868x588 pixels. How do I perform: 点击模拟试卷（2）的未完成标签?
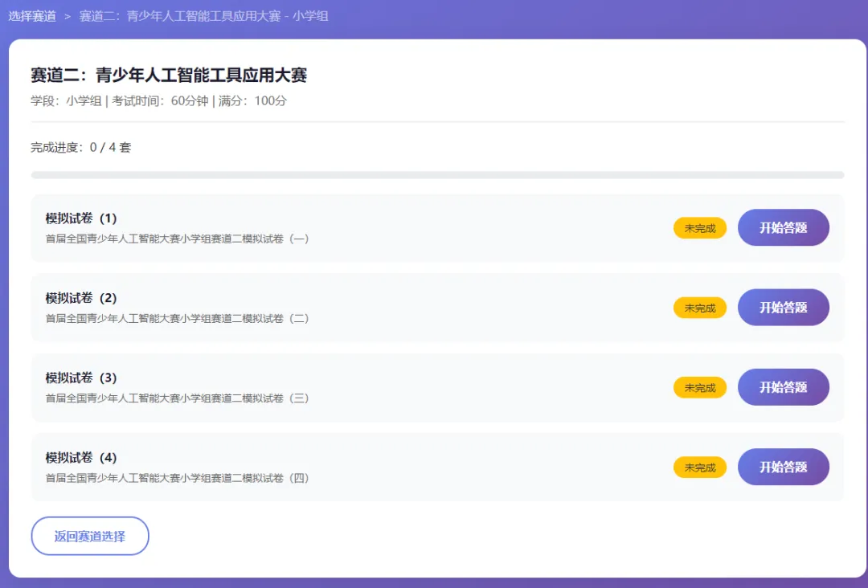[x=699, y=307]
